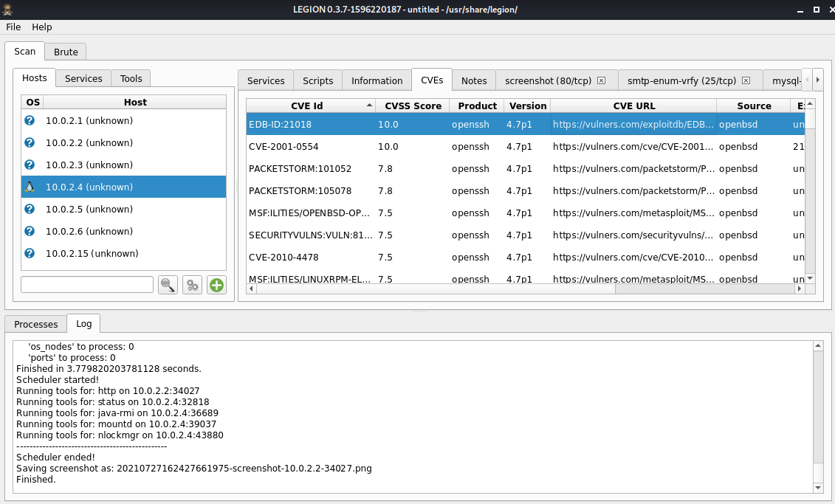The height and width of the screenshot is (504, 835).
Task: Open advanced filter options gear icon
Action: (193, 285)
